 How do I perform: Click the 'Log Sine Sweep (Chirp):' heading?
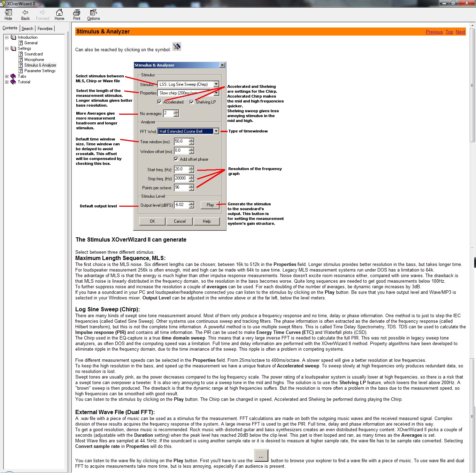click(x=107, y=309)
